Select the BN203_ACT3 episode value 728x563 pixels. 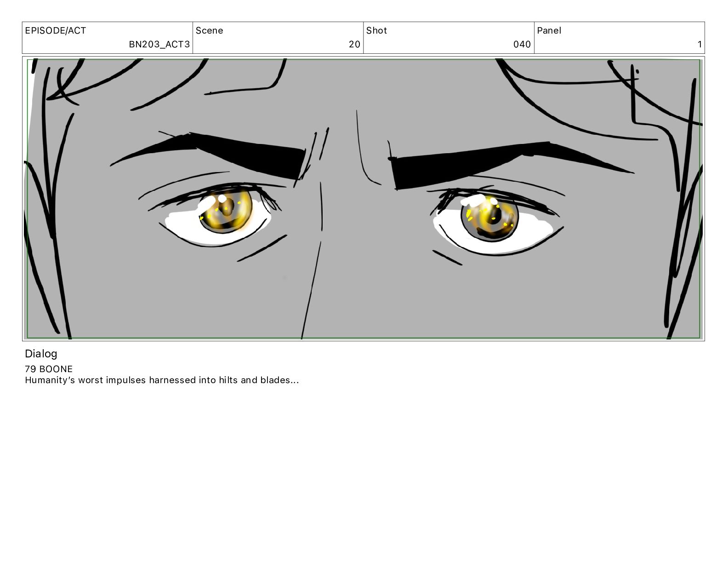pyautogui.click(x=159, y=44)
